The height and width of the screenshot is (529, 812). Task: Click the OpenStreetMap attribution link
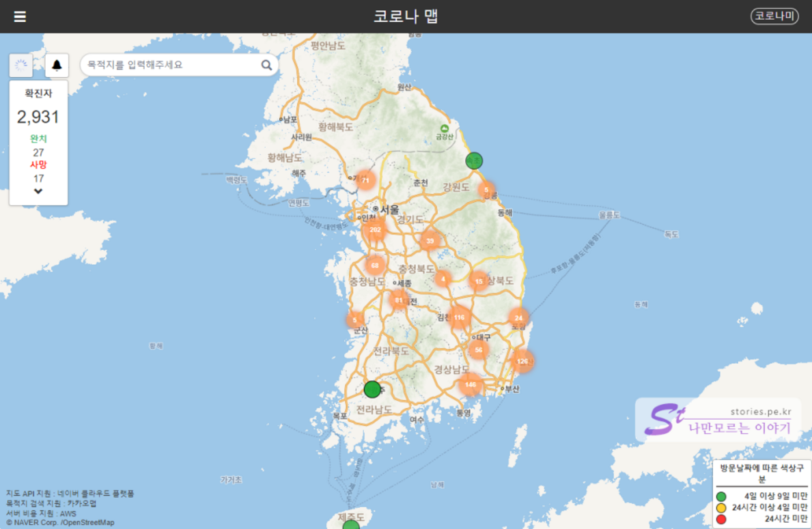88,522
